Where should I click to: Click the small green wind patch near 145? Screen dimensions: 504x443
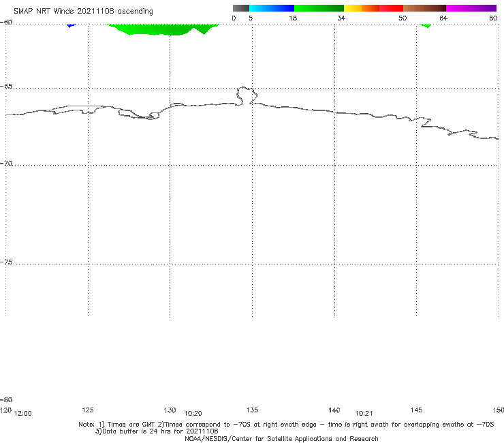coord(426,26)
